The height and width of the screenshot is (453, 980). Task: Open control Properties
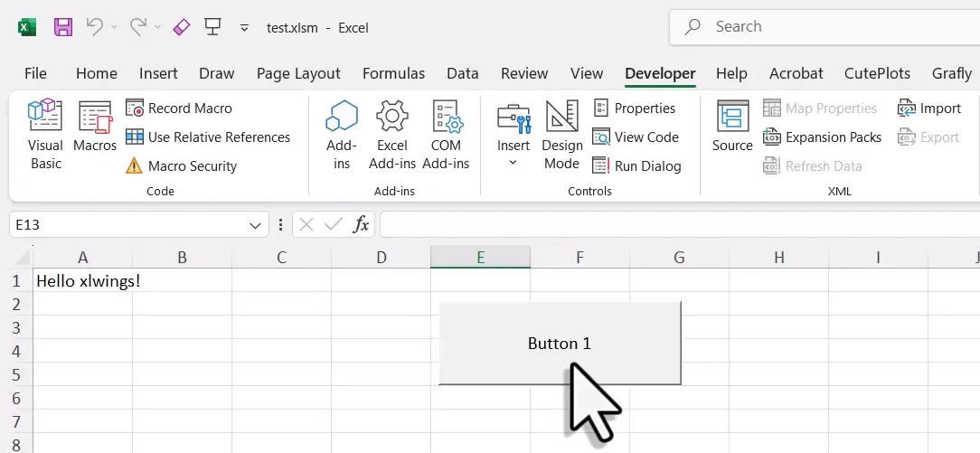[635, 109]
